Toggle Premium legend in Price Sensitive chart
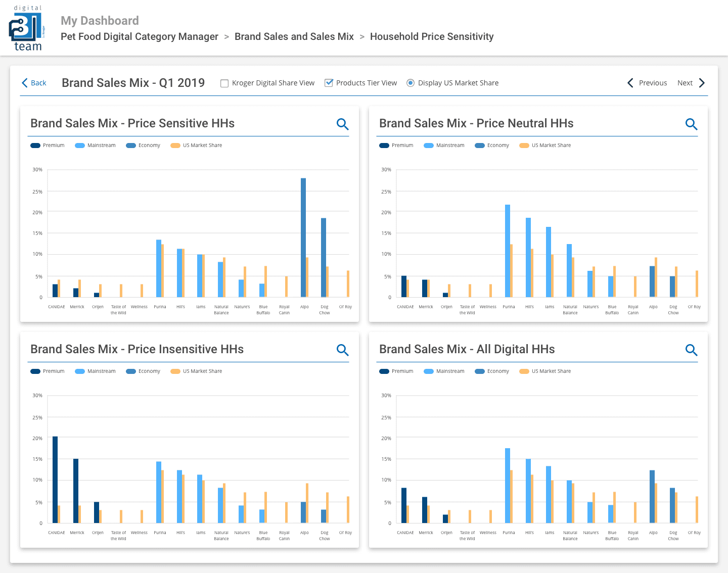 click(48, 146)
